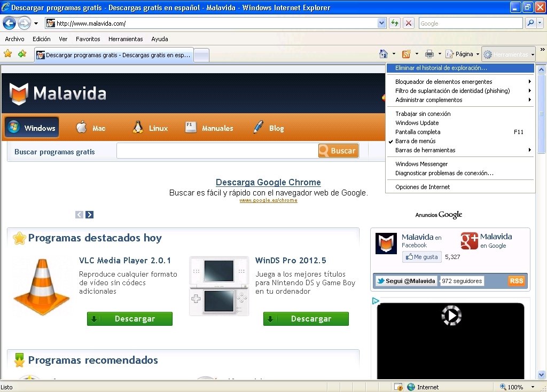Click the Refresh page icon
The height and width of the screenshot is (392, 547).
point(395,23)
